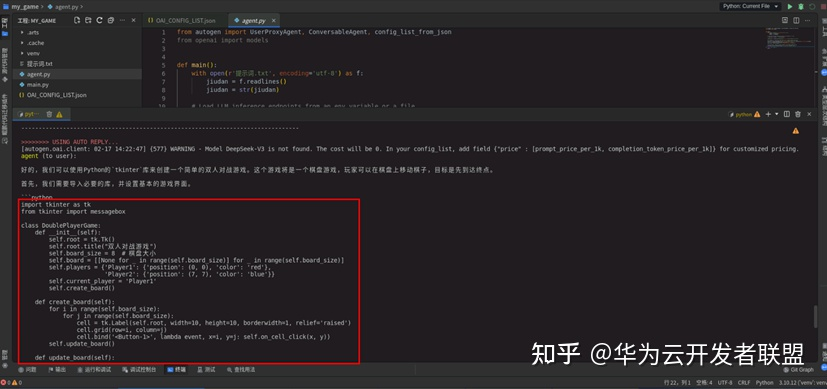Expand the .arts folder
The image size is (827, 389).
coord(76,33)
